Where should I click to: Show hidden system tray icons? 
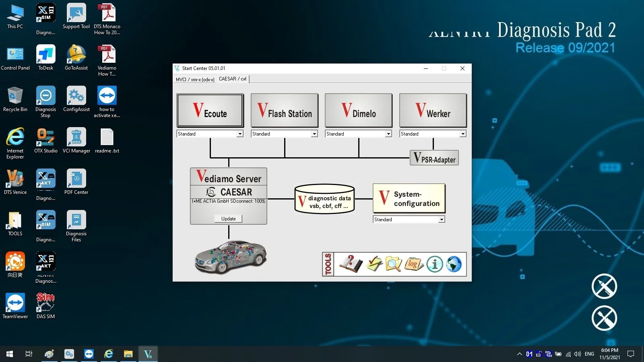coord(520,354)
